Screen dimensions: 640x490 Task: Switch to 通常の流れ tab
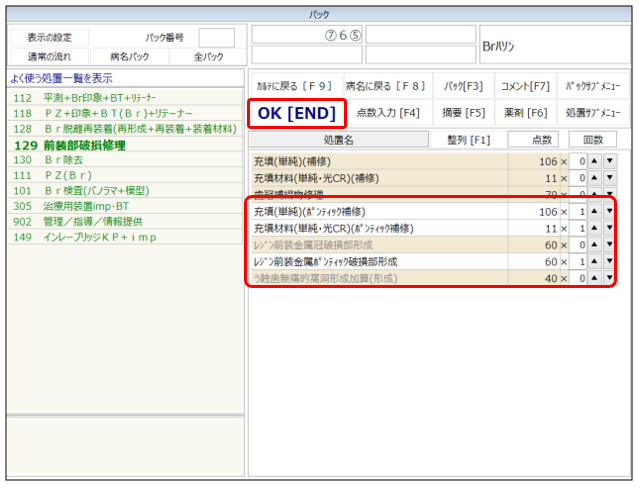48,56
